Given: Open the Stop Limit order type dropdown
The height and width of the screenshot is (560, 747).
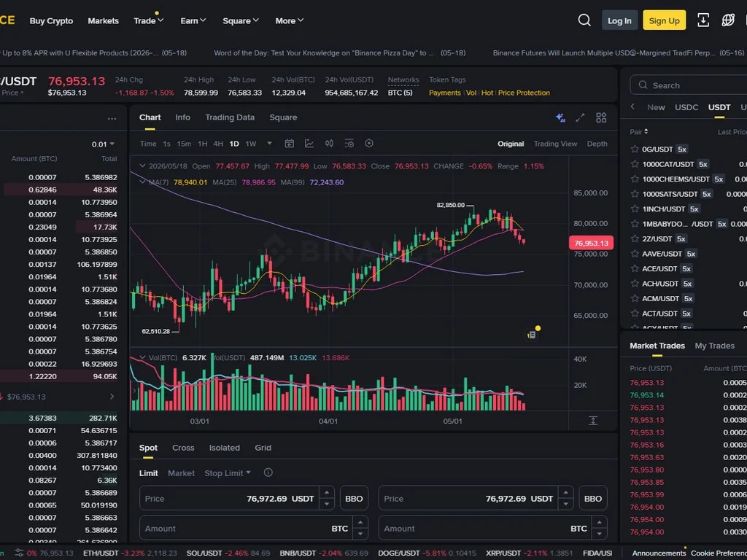Looking at the screenshot, I should pyautogui.click(x=228, y=472).
